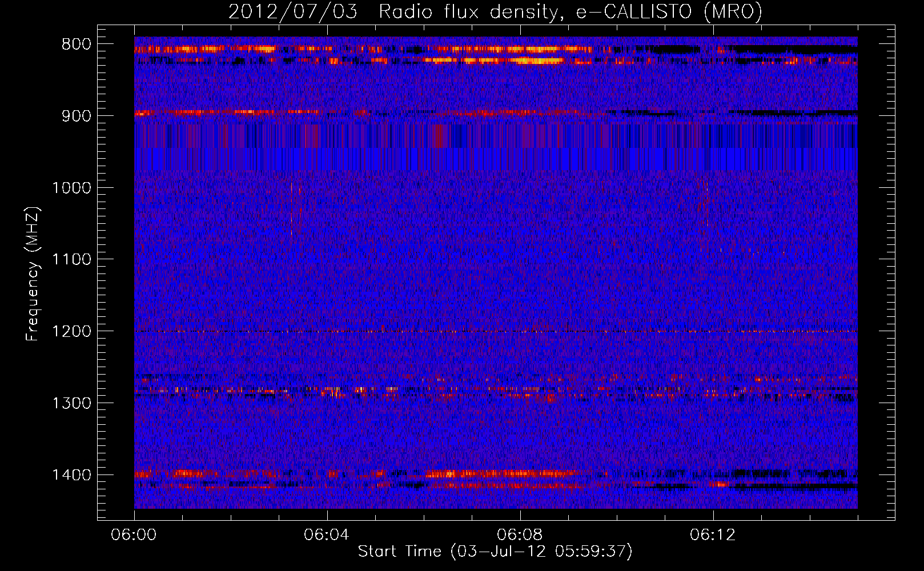Click the 06:08 time tick label
The width and height of the screenshot is (924, 571).
(520, 535)
